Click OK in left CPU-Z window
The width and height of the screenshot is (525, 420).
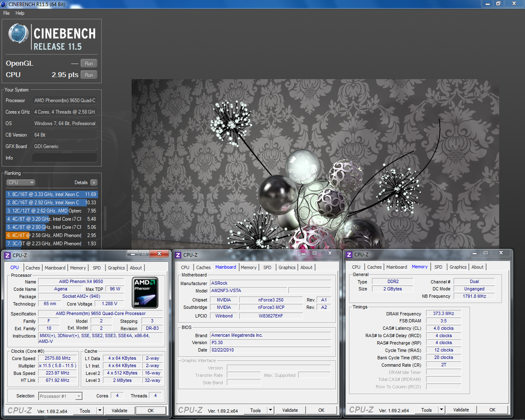(151, 411)
